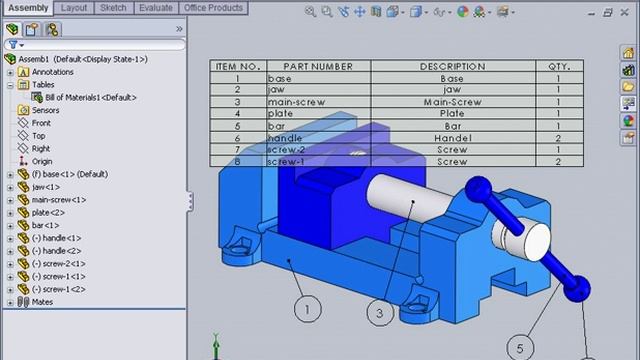Select handle<2> in the tree
The image size is (640, 360).
click(56, 251)
